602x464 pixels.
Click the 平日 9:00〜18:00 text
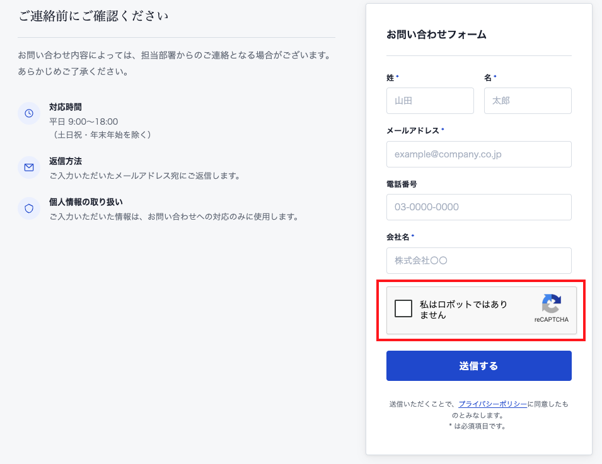pyautogui.click(x=84, y=122)
